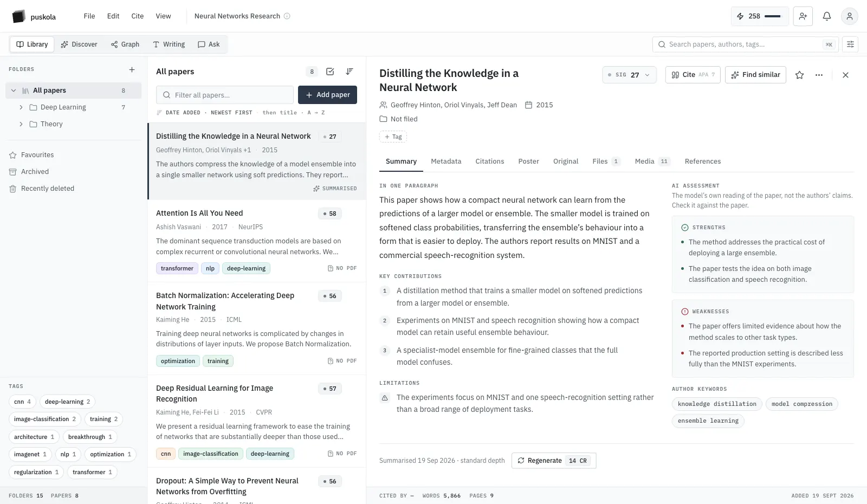The image size is (867, 504).
Task: Switch to the Metadata tab
Action: click(446, 161)
